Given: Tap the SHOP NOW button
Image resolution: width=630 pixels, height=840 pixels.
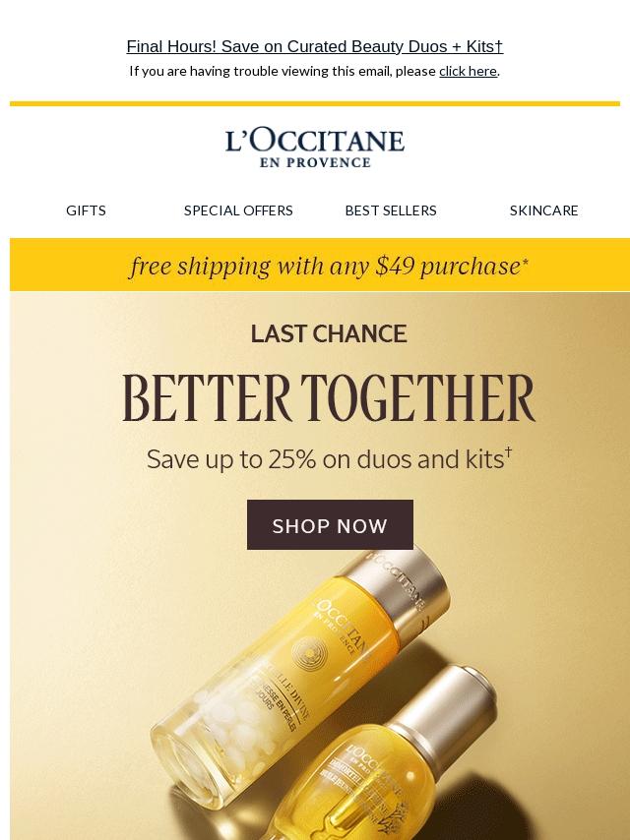Looking at the screenshot, I should 330,525.
